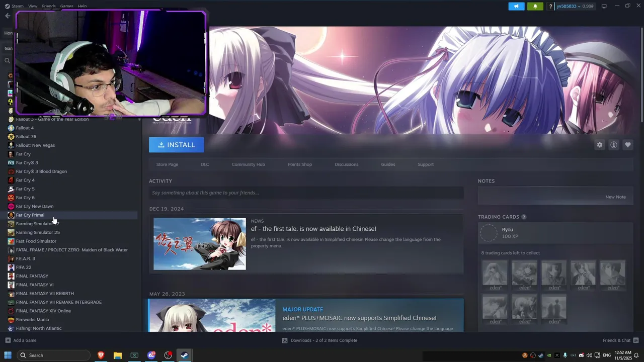Viewport: 644px width, 362px height.
Task: Open Points Shop tab
Action: coord(300,164)
